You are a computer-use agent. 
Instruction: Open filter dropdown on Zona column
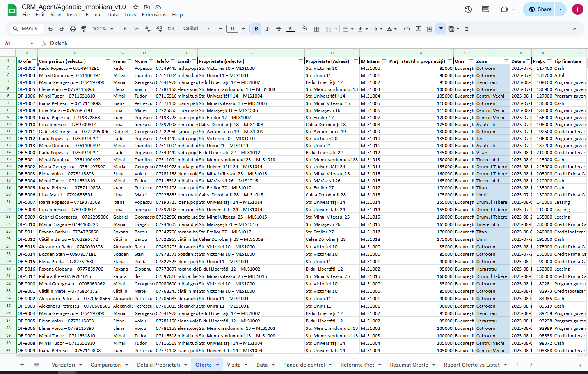(506, 61)
